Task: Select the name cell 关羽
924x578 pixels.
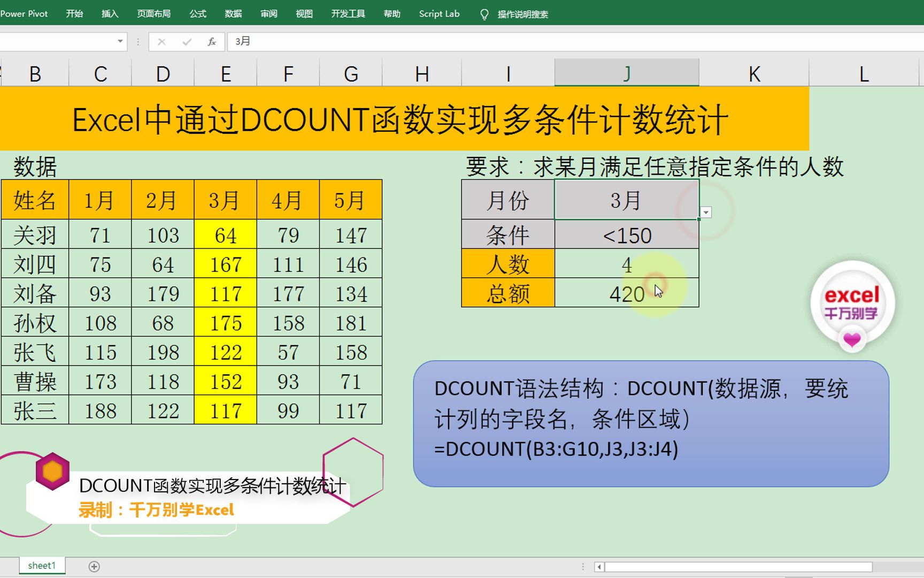Action: tap(35, 235)
